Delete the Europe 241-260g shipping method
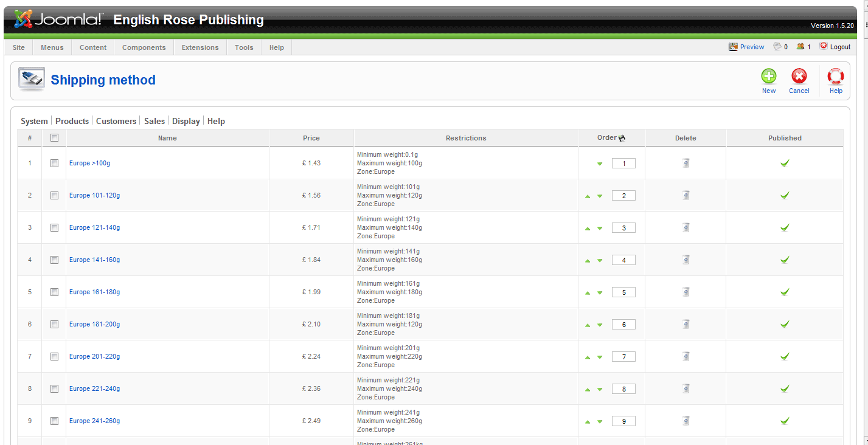This screenshot has width=868, height=445. click(686, 421)
